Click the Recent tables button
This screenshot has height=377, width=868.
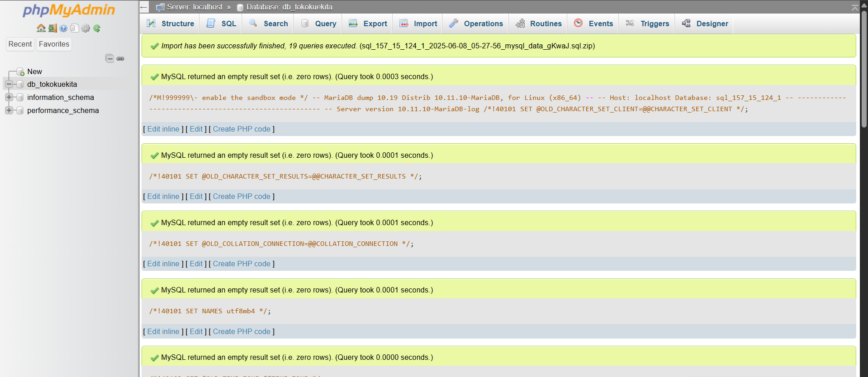[20, 44]
